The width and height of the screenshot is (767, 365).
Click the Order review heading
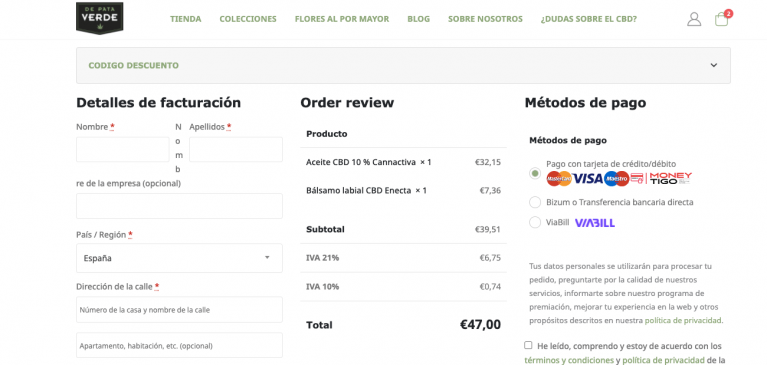[x=347, y=103]
